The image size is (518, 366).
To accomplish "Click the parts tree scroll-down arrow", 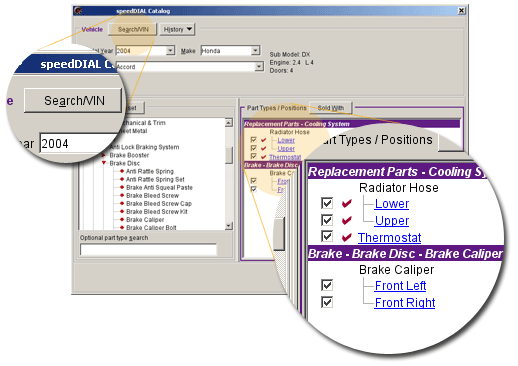I will tap(229, 226).
